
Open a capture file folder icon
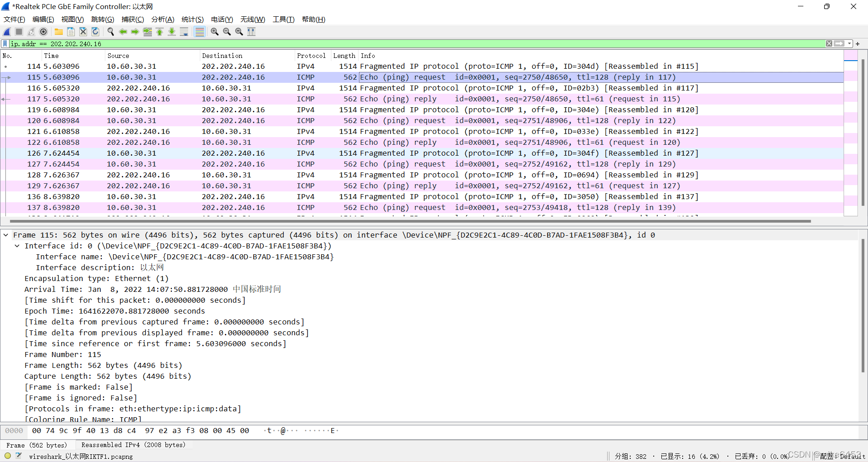(x=59, y=32)
